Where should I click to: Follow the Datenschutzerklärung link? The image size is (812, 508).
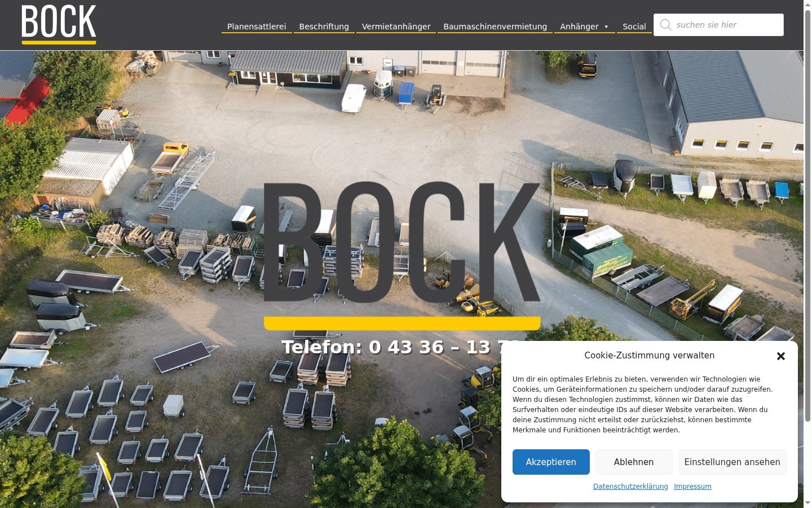coord(630,487)
